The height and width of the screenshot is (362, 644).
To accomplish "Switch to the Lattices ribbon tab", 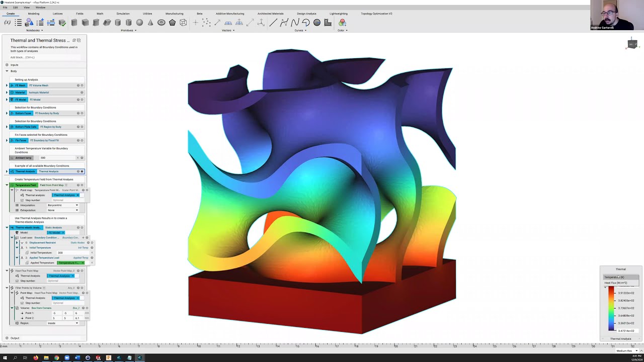I will pos(58,14).
